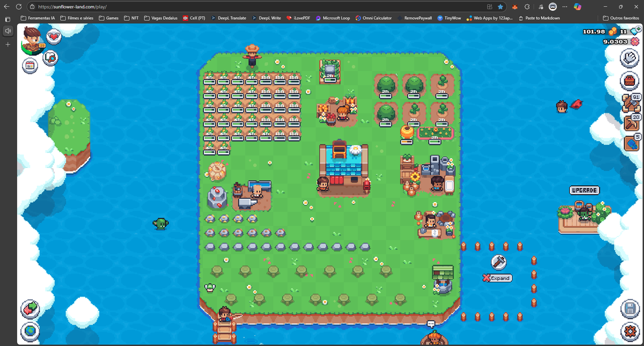Open the white glove landscaping button
The width and height of the screenshot is (644, 346).
coord(630,58)
